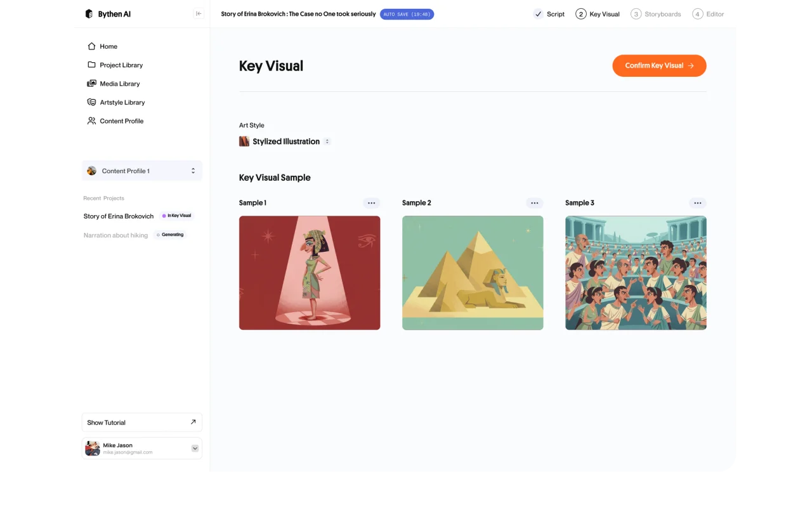The image size is (812, 524).
Task: Click the AUTO SAVE badge
Action: (x=407, y=14)
